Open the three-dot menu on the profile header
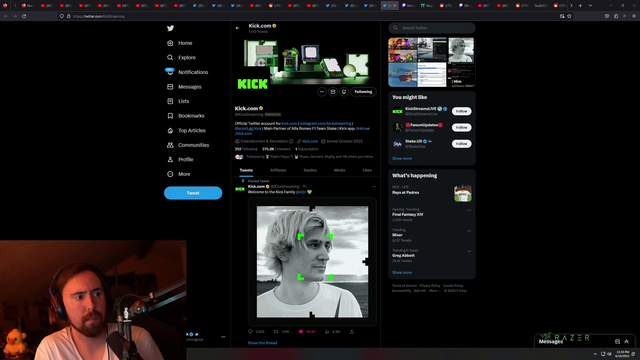Screen dimensions: 640x360 coord(322,92)
